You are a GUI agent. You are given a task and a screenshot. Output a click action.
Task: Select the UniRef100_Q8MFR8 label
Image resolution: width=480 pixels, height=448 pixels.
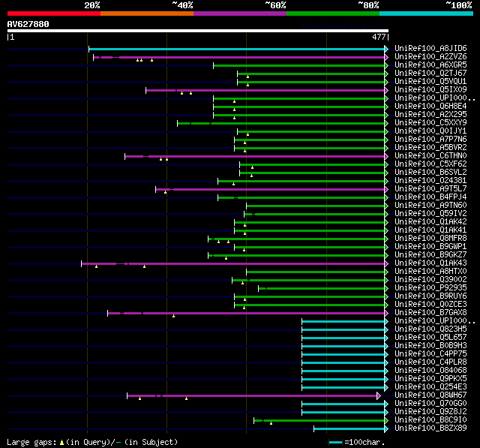click(430, 239)
